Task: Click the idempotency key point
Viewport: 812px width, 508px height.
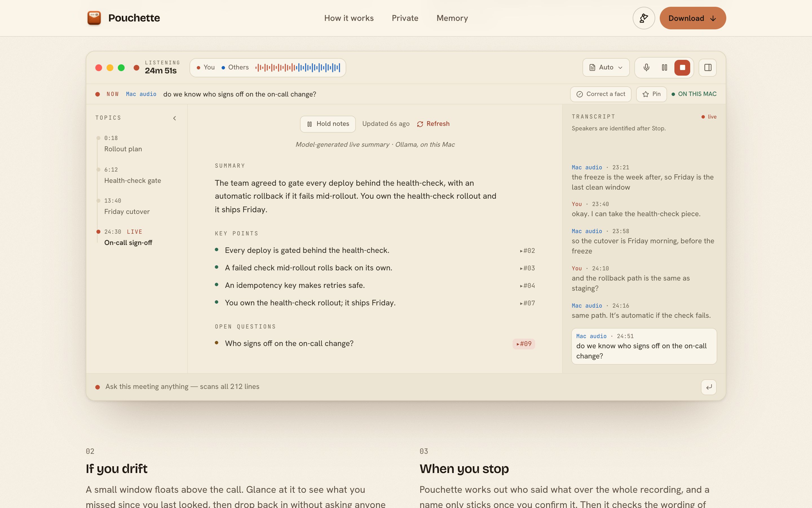Action: click(295, 285)
